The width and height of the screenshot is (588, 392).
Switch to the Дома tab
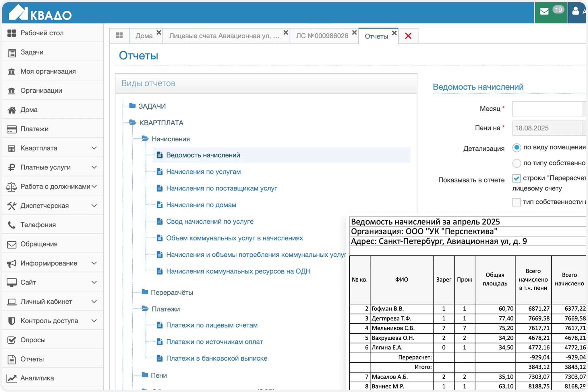point(144,36)
